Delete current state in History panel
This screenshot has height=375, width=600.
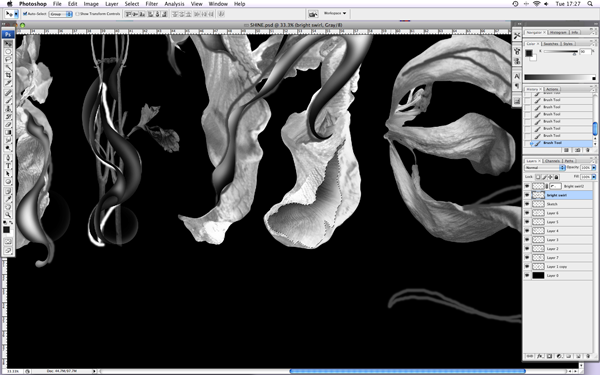[x=588, y=150]
